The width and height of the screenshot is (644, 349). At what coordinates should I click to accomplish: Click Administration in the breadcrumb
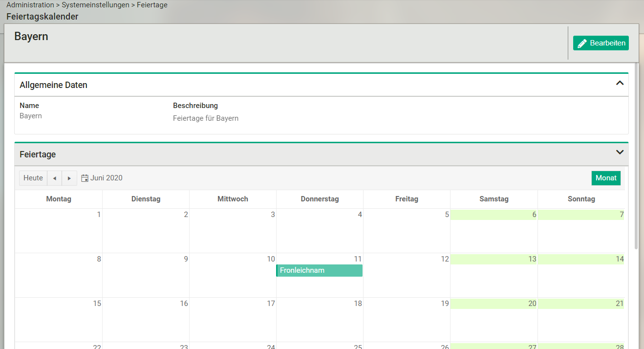[x=30, y=5]
